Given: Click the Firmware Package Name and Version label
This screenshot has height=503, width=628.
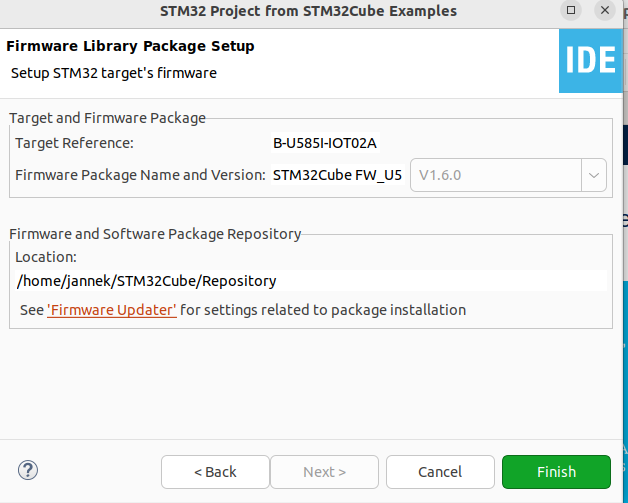Looking at the screenshot, I should (x=141, y=175).
